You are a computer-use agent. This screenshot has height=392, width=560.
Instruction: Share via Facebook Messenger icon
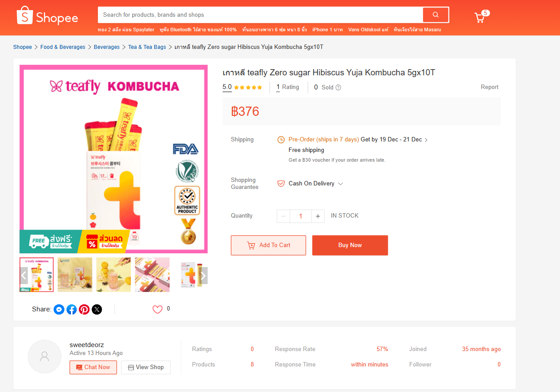pyautogui.click(x=59, y=310)
